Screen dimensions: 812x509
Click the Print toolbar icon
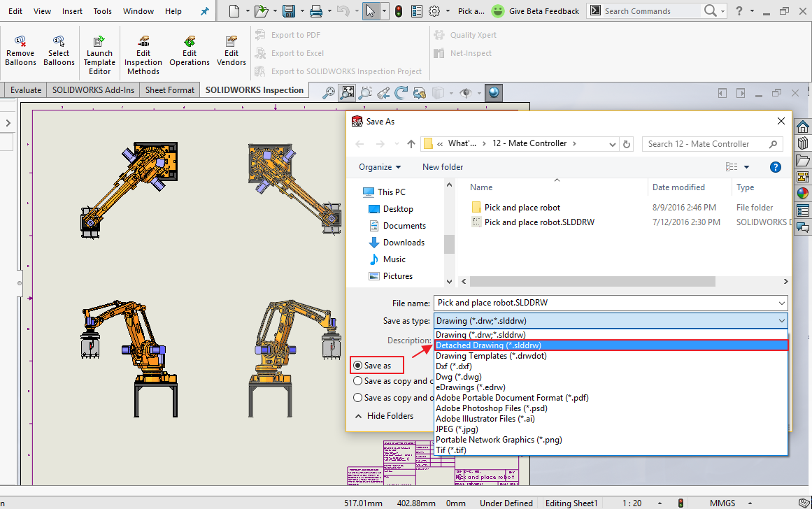(x=316, y=11)
